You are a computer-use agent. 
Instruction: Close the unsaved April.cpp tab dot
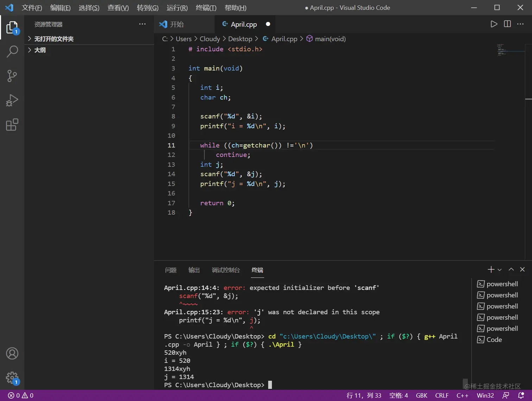coord(268,24)
